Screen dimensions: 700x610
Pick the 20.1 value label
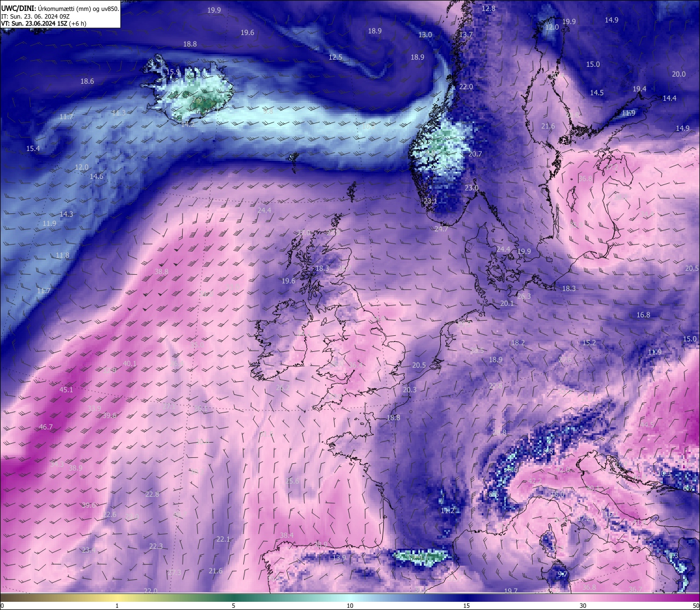tap(506, 304)
